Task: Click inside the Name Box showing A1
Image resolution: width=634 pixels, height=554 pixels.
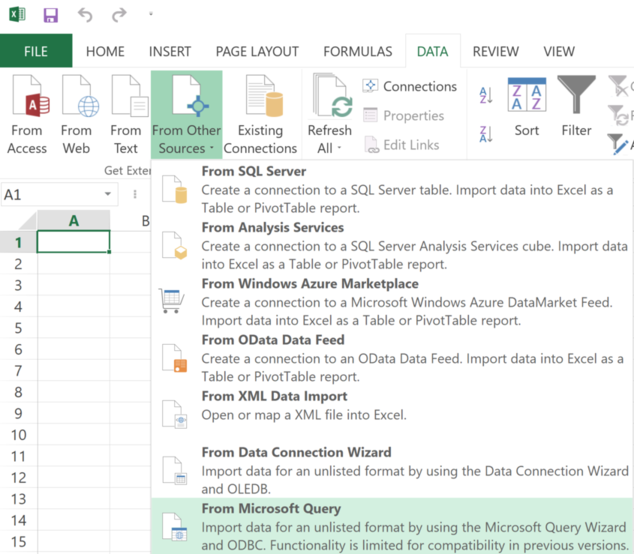Action: pyautogui.click(x=51, y=195)
